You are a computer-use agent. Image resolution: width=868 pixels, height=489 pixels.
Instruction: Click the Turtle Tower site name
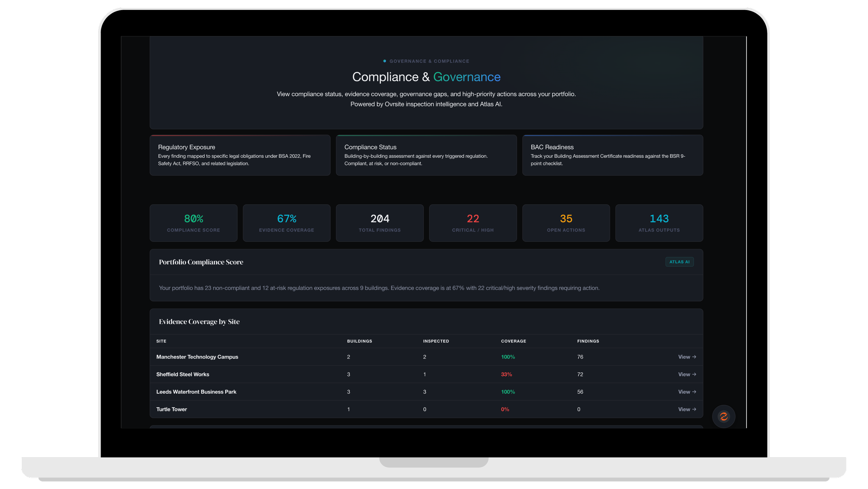pos(172,409)
